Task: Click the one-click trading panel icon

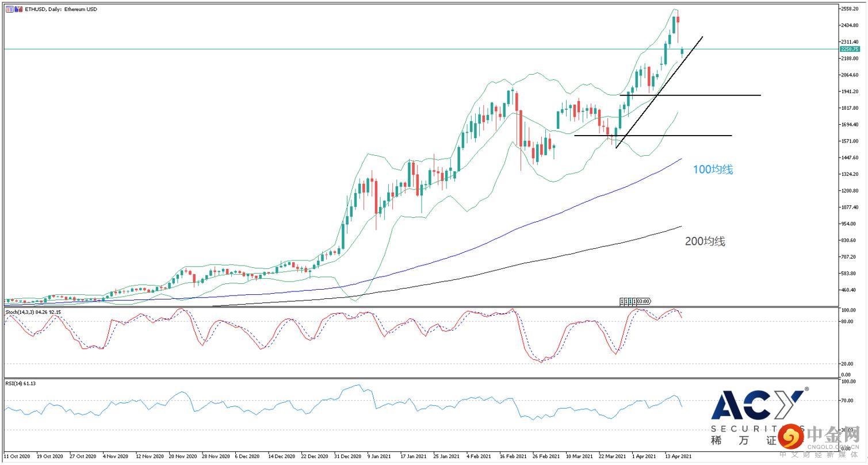Action: point(9,9)
